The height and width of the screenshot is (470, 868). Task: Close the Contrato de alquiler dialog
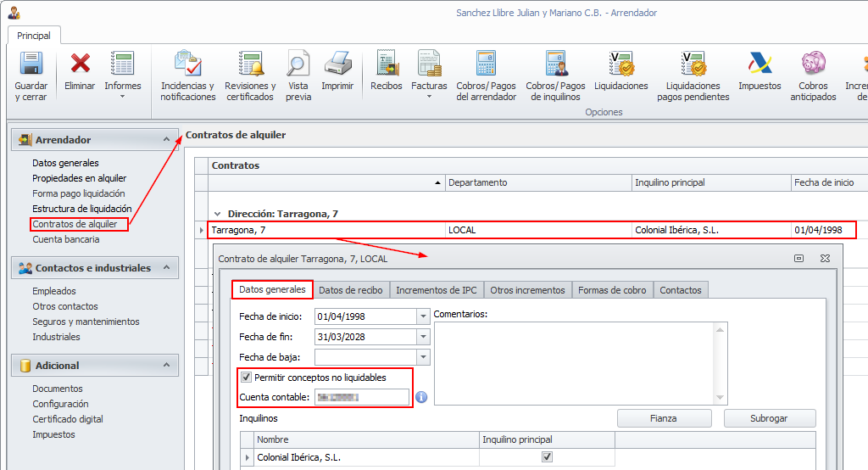point(825,258)
